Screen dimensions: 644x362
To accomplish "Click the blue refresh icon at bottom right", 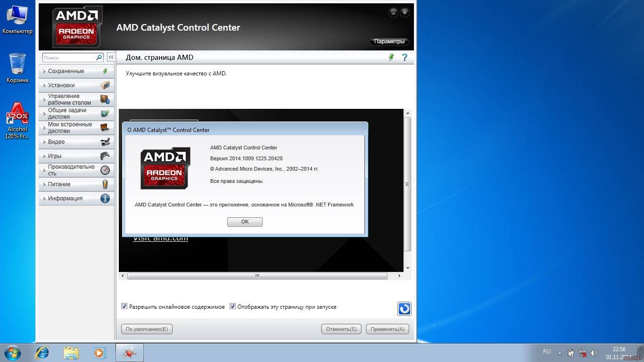I will [x=404, y=309].
